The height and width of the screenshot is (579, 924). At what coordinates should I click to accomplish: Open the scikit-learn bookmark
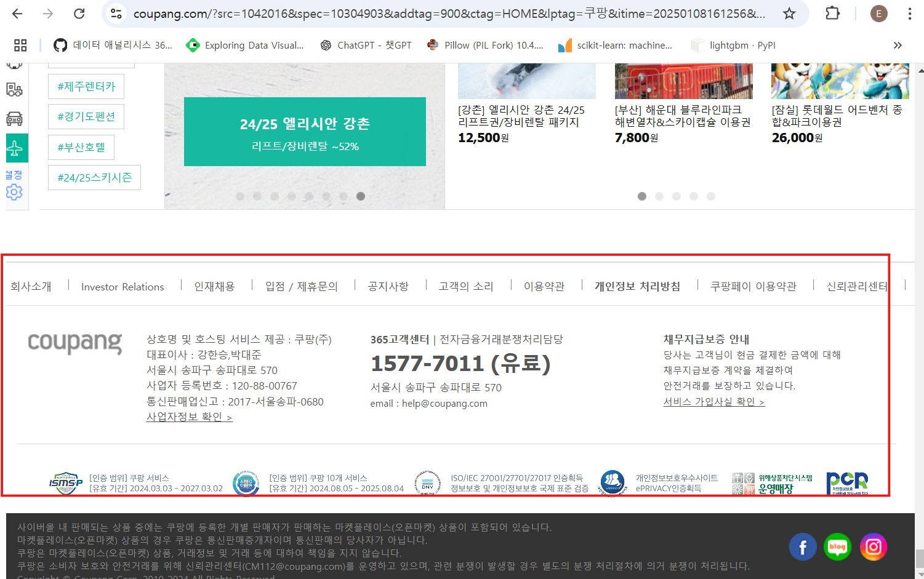(x=615, y=45)
